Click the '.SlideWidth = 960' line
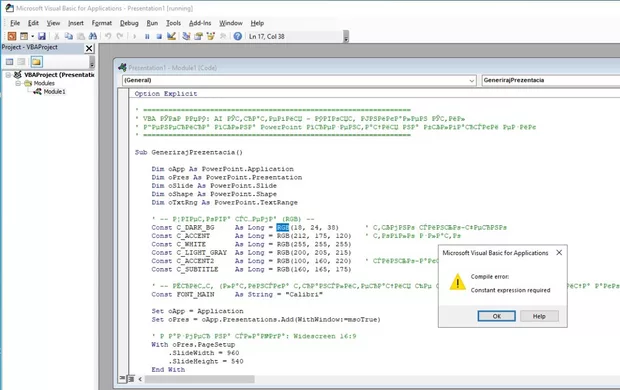 (x=204, y=353)
